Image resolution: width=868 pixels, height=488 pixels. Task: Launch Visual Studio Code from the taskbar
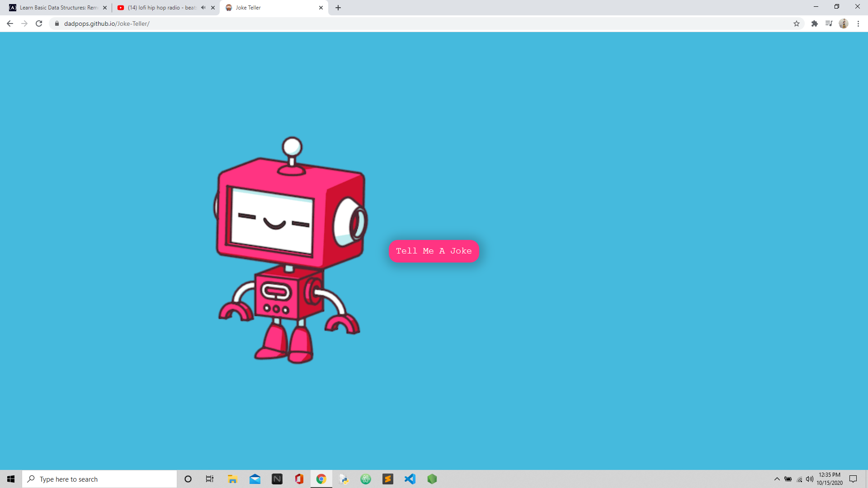(410, 479)
